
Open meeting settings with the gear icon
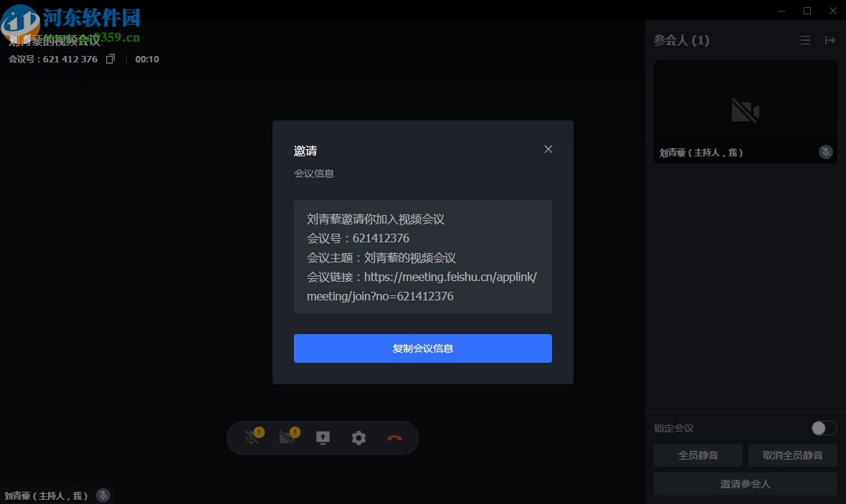tap(358, 437)
